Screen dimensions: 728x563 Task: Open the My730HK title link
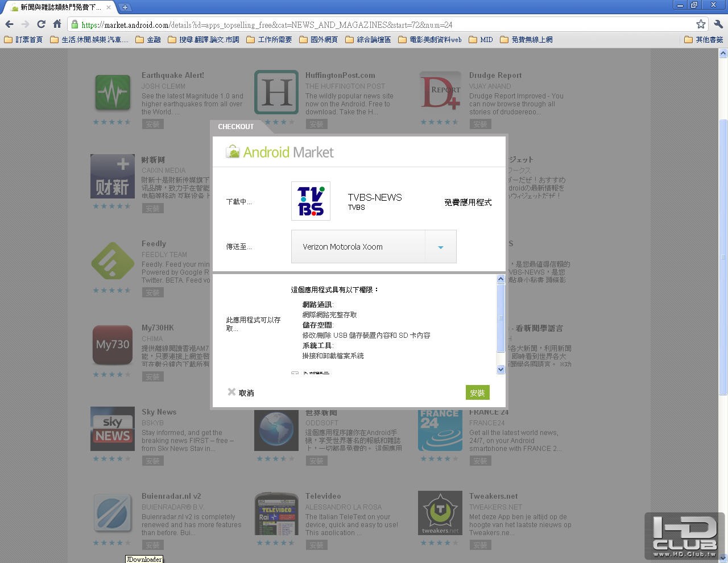[158, 328]
